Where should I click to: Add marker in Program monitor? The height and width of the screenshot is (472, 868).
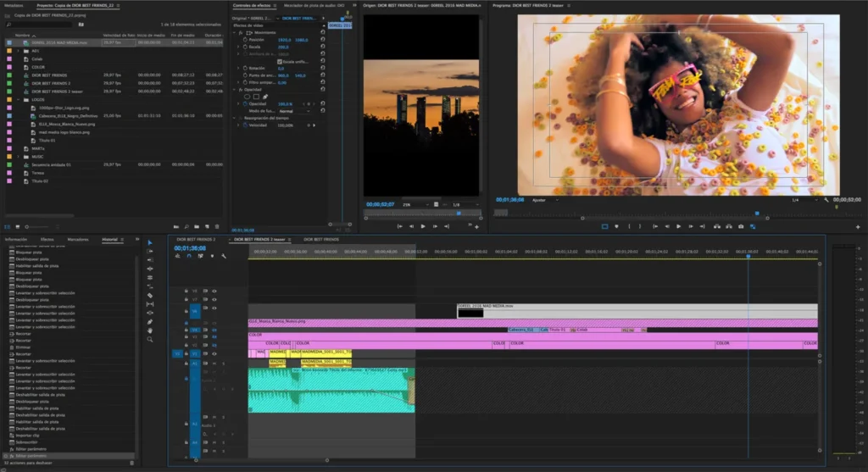point(616,226)
